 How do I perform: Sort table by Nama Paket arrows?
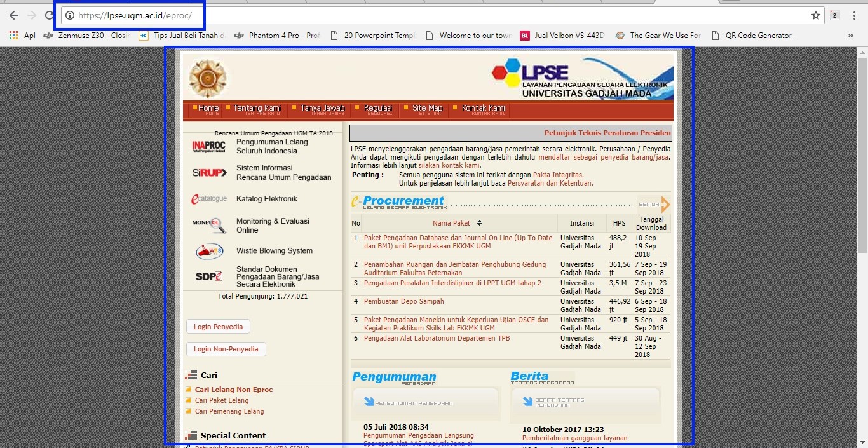479,223
